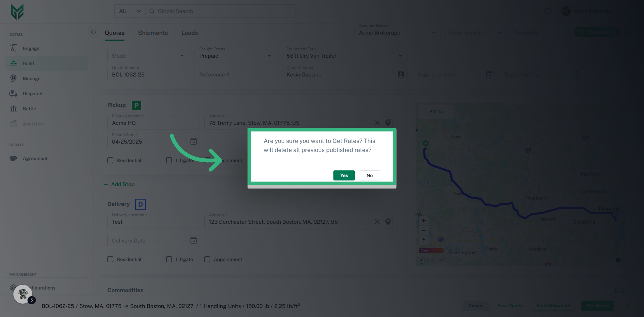This screenshot has height=317, width=644.
Task: Click the green app logo
Action: click(x=17, y=12)
